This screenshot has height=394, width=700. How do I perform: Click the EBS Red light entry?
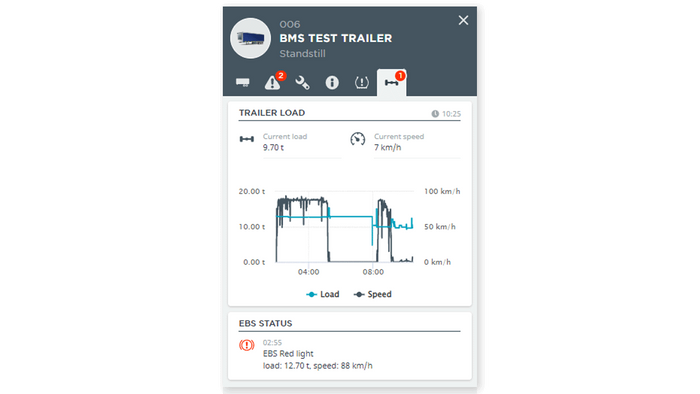pos(288,354)
